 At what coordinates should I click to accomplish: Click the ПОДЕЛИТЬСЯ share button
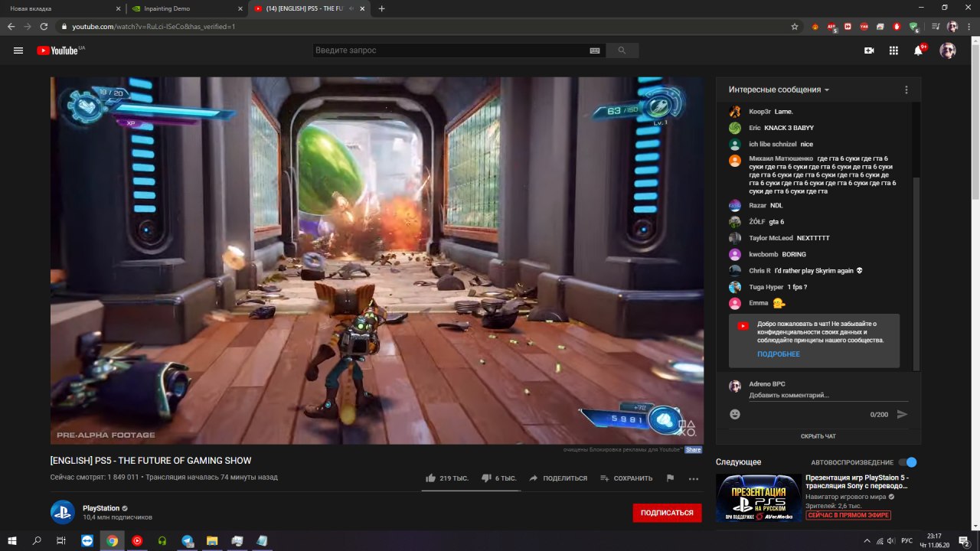[558, 478]
